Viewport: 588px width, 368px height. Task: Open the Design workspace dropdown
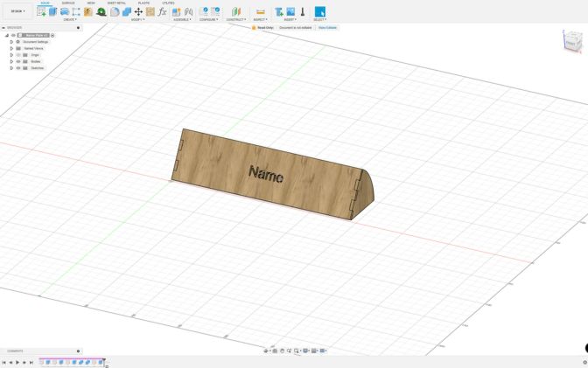pos(17,11)
